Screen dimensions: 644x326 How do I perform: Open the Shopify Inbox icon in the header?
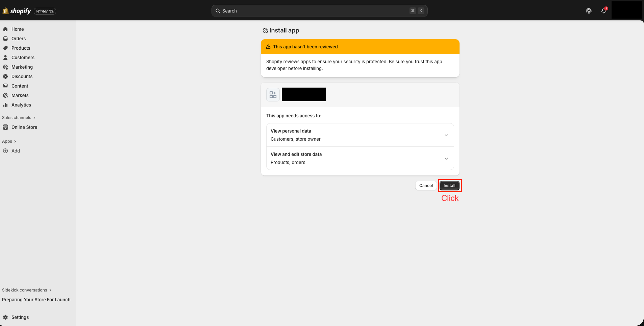[x=589, y=10]
